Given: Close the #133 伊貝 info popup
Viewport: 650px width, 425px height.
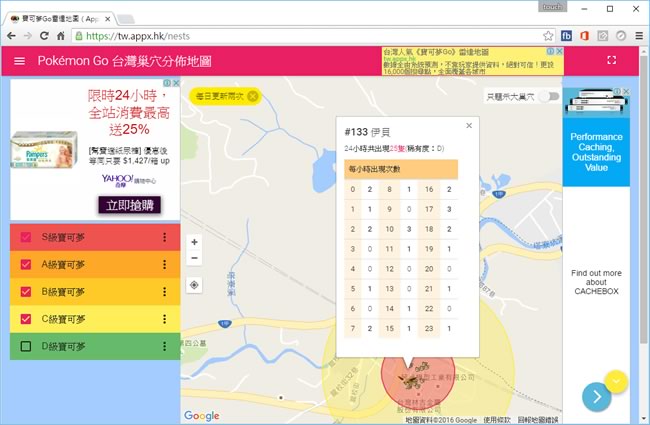Looking at the screenshot, I should tap(469, 126).
